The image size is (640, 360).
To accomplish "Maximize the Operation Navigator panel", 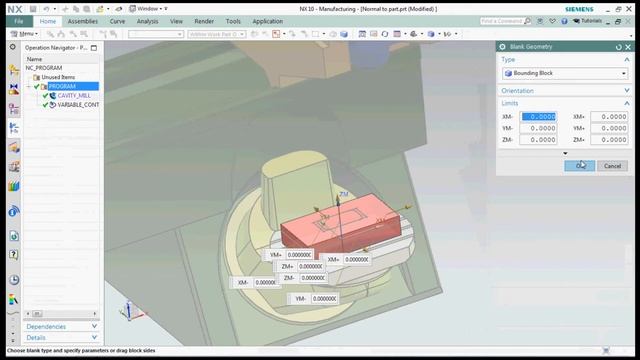I will tap(94, 48).
